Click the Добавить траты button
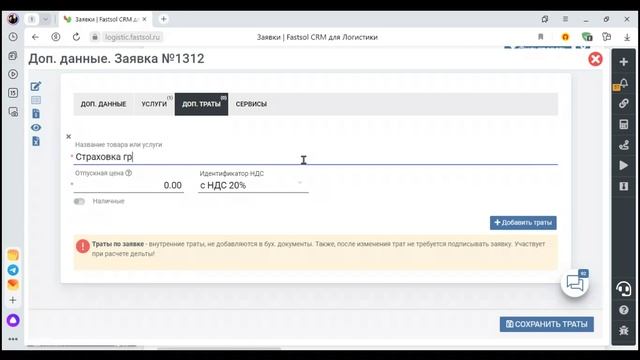This screenshot has width=640, height=360. point(523,223)
